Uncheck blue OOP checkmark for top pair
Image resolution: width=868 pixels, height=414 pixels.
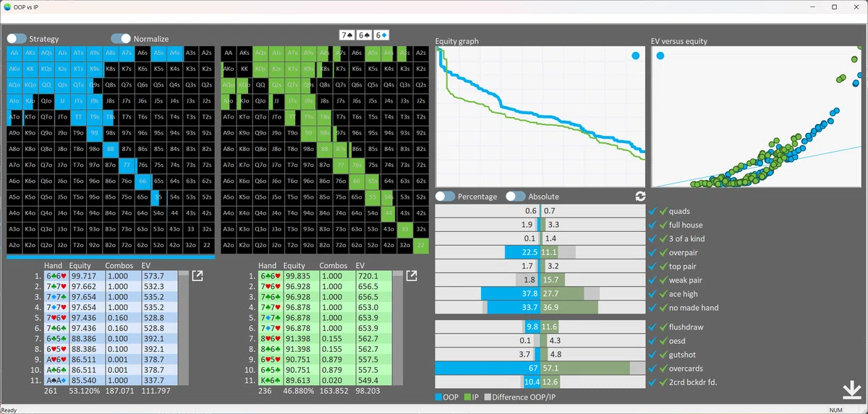pyautogui.click(x=652, y=266)
